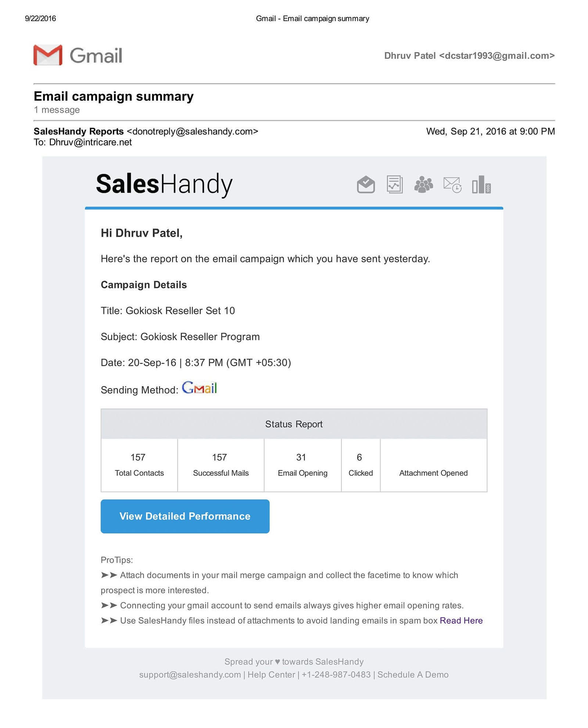The height and width of the screenshot is (728, 588).
Task: Select the scheduled email envelope-clock icon
Action: tap(452, 184)
